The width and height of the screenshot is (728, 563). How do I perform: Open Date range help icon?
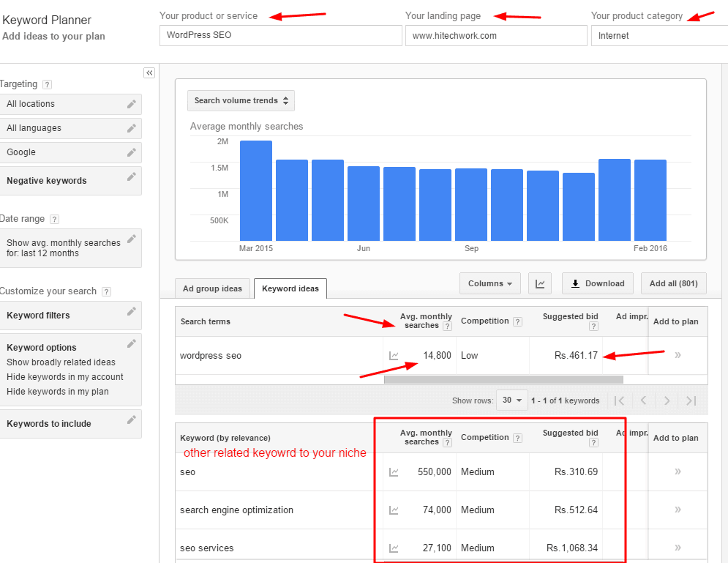[54, 219]
